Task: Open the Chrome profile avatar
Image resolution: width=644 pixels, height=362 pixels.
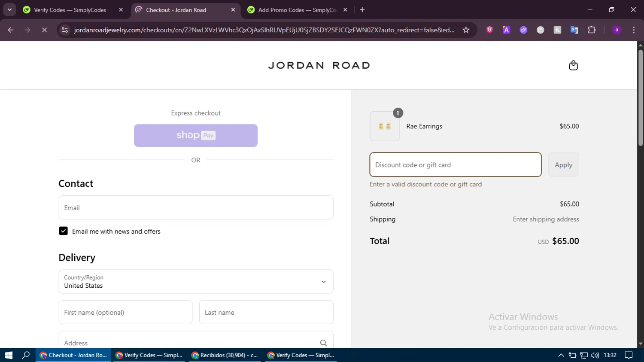Action: coord(617,30)
